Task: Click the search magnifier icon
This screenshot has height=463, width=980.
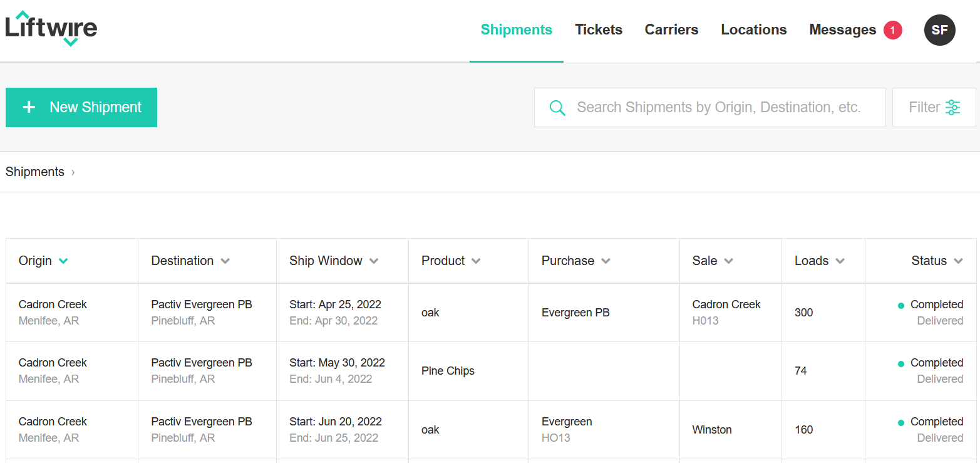Action: click(557, 108)
